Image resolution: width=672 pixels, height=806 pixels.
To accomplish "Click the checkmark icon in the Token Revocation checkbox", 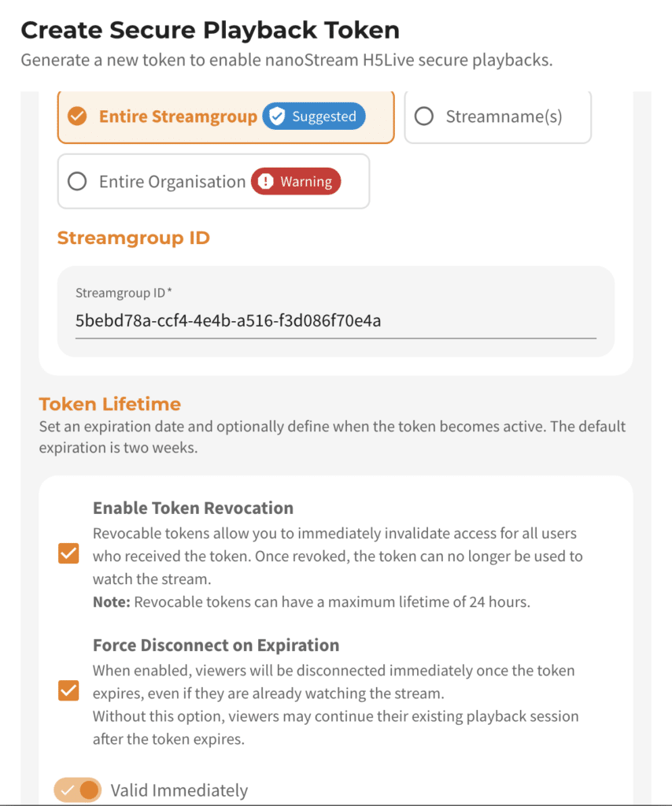I will 68,553.
